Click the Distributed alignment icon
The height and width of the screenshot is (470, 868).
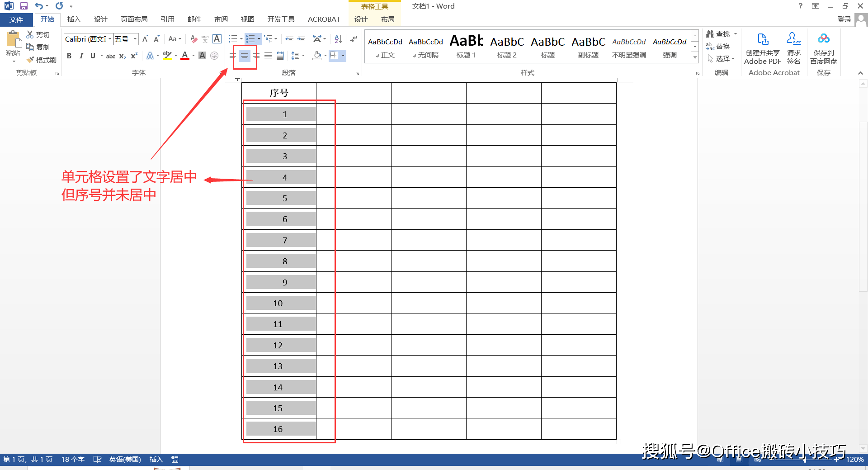pos(280,56)
